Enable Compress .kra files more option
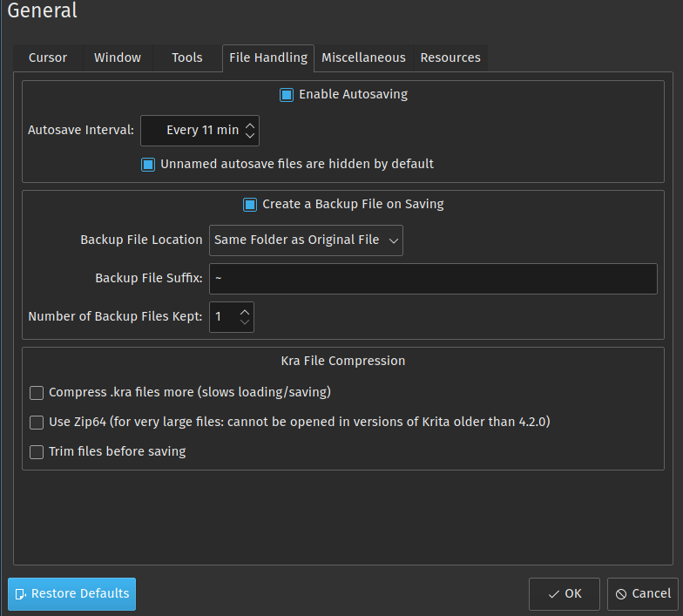683x616 pixels. pos(37,393)
